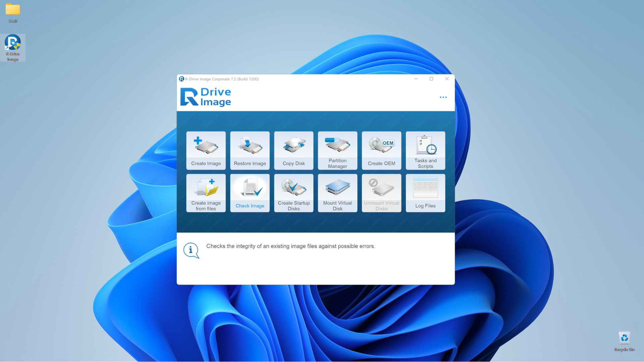Click the info speech-bubble icon
Image resolution: width=644 pixels, height=362 pixels.
[191, 250]
